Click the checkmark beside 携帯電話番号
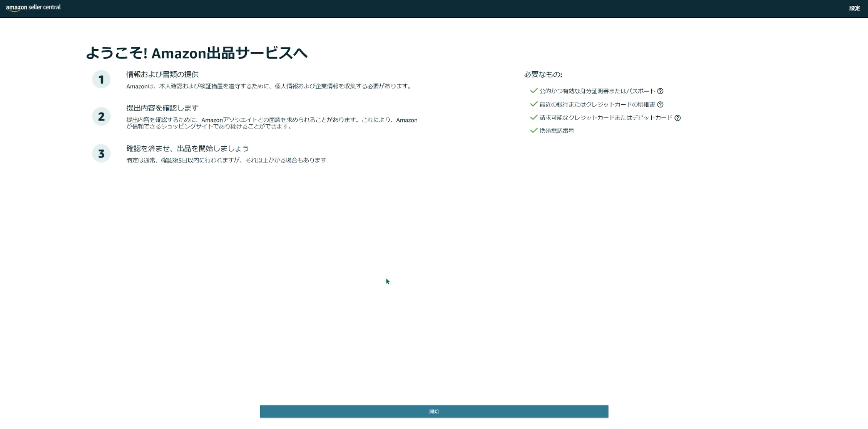This screenshot has height=429, width=868. click(534, 131)
